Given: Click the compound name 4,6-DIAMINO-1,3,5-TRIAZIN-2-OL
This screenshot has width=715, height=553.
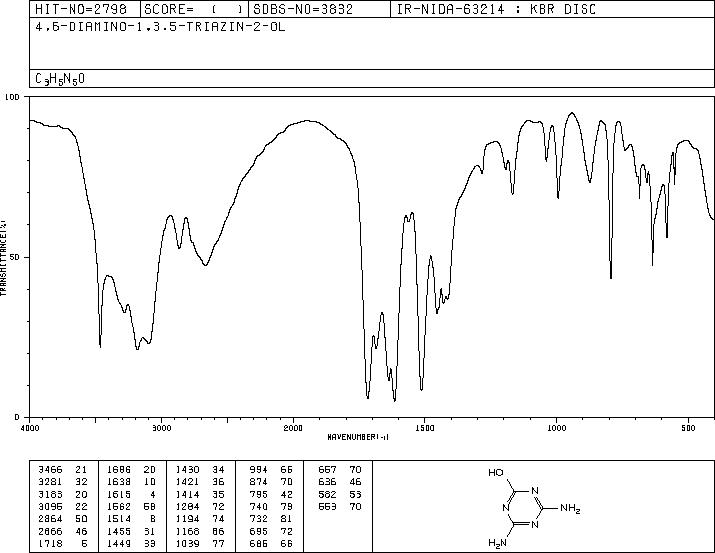Looking at the screenshot, I should click(160, 27).
